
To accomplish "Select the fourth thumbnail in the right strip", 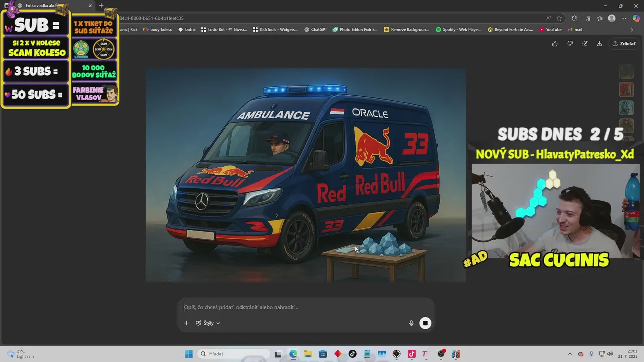I will [626, 126].
